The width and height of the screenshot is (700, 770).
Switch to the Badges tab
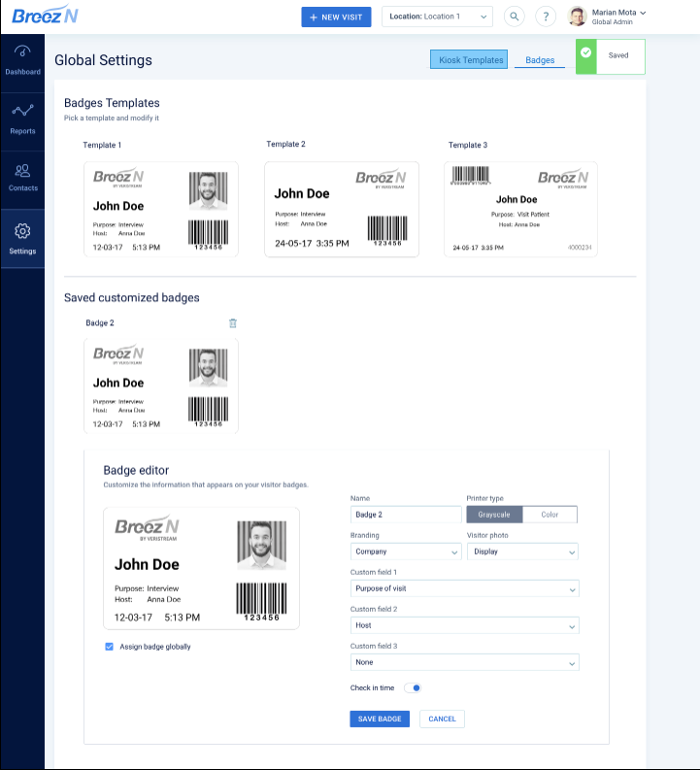click(x=540, y=60)
